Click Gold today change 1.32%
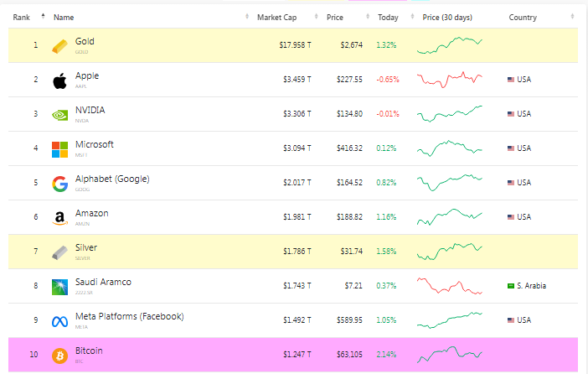 (386, 45)
